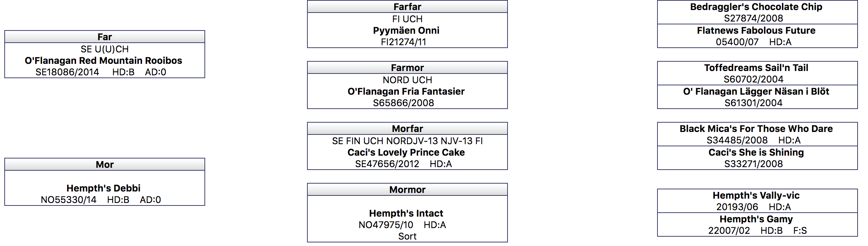Click the Mor box header

[105, 165]
